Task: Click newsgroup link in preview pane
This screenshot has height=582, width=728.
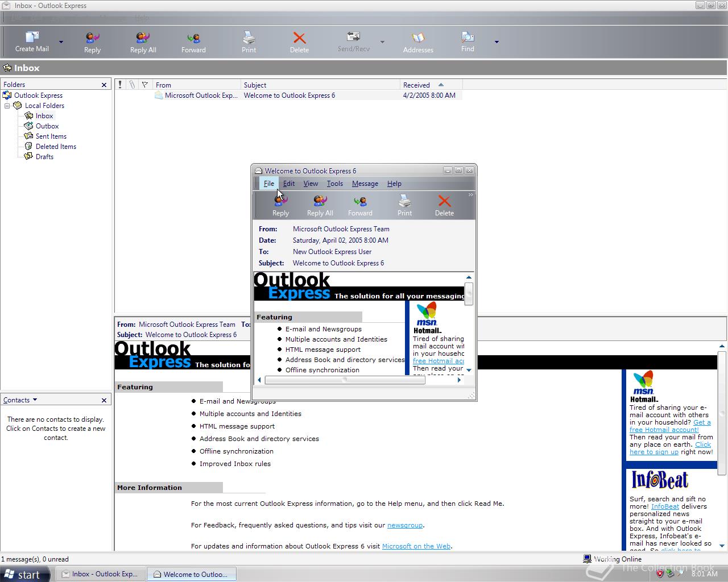Action: tap(405, 525)
